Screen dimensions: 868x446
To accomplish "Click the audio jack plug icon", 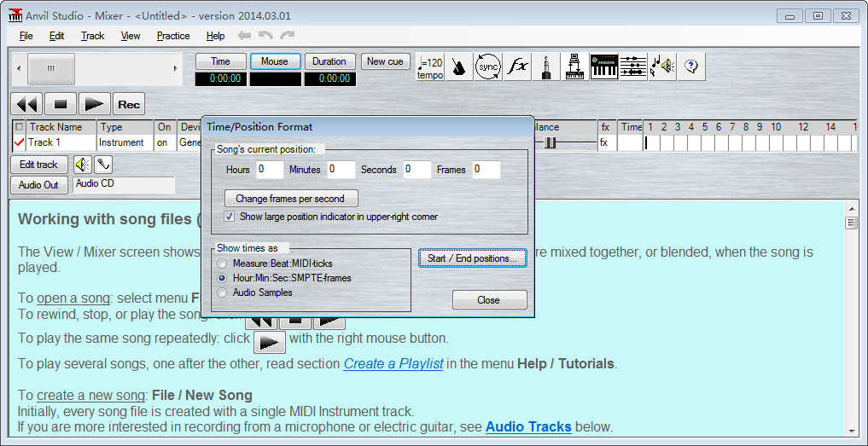I will click(546, 67).
